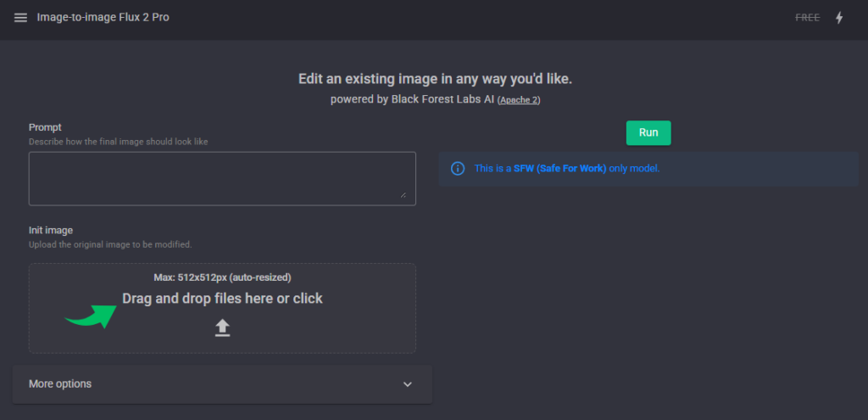Click the Init image label
Screen dimensions: 868x420
(51, 230)
